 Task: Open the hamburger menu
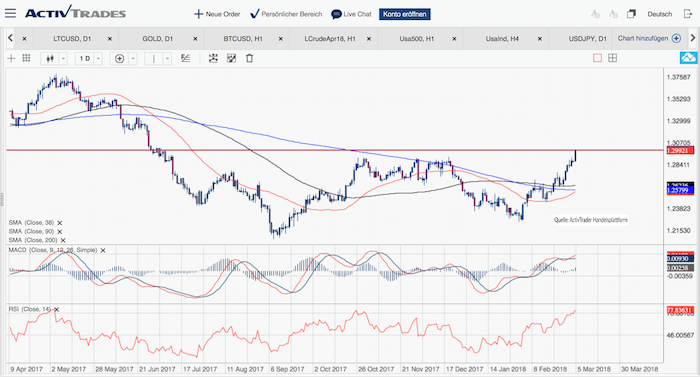pos(10,13)
